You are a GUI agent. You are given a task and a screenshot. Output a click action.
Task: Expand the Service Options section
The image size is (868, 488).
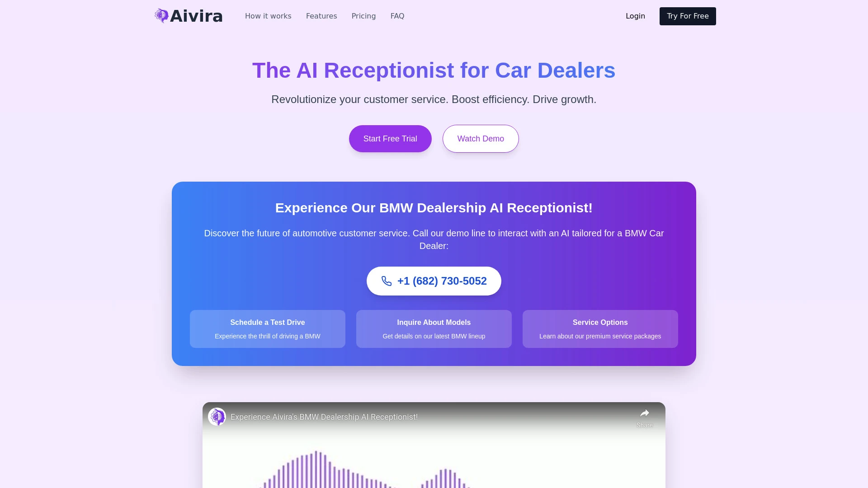click(x=600, y=328)
